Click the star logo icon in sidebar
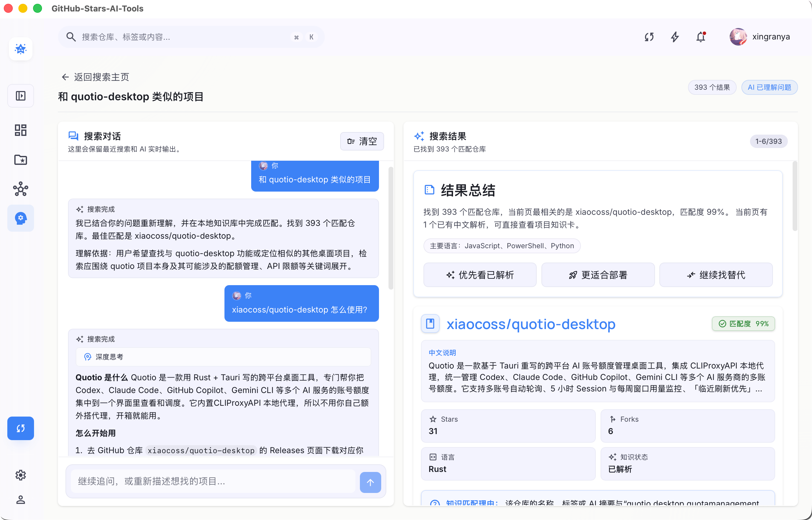812x520 pixels. pos(21,49)
